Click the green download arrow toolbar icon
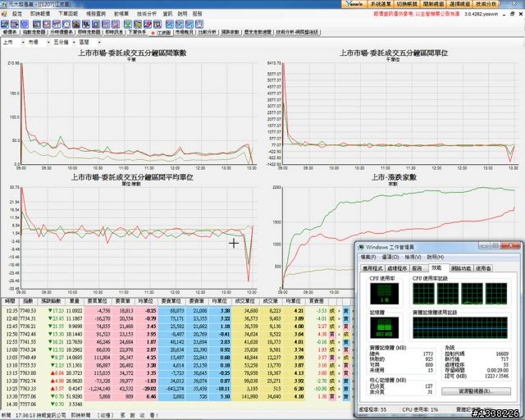Screen dimensions: 525x420 click(128, 24)
